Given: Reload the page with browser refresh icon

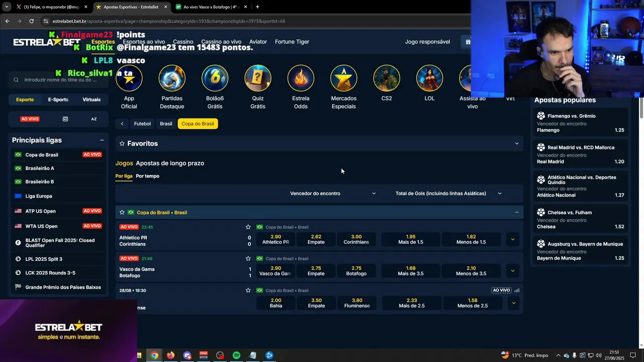Looking at the screenshot, I should (31, 21).
